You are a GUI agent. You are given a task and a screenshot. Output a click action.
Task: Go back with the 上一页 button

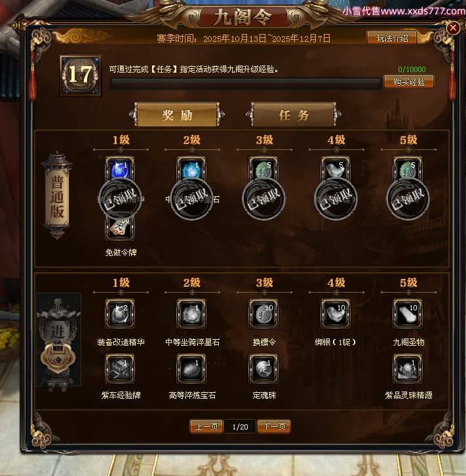pos(206,426)
